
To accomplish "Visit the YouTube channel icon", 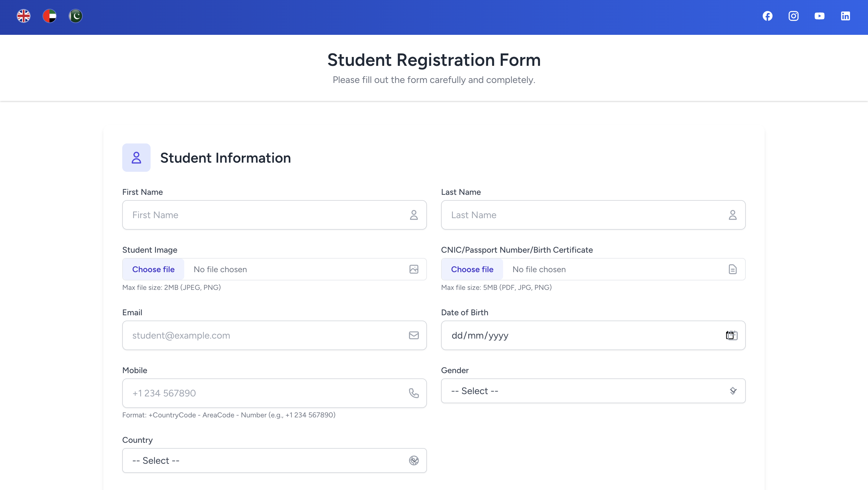I will click(x=820, y=16).
